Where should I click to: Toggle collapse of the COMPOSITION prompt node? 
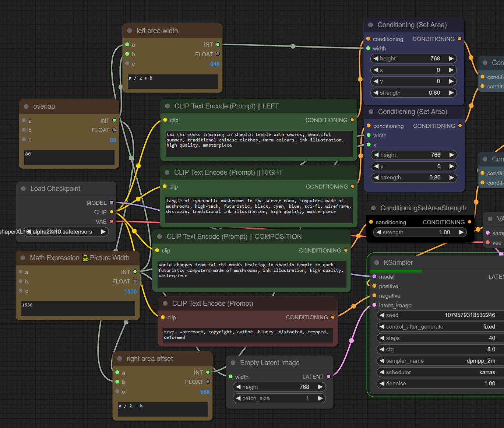point(159,237)
